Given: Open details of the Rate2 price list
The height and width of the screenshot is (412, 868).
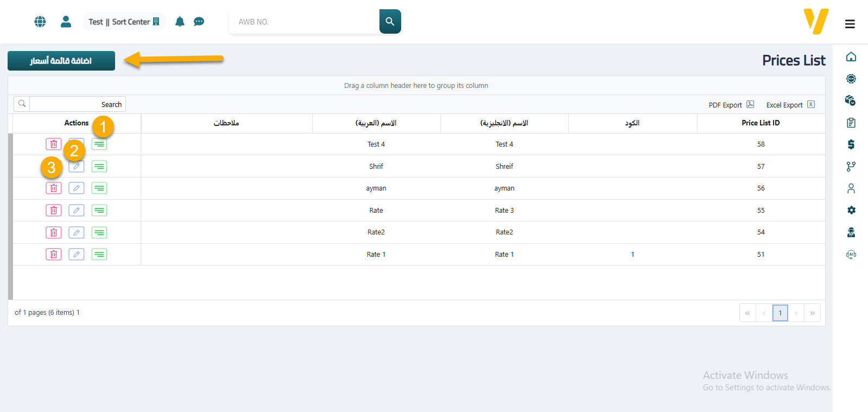Looking at the screenshot, I should tap(99, 232).
